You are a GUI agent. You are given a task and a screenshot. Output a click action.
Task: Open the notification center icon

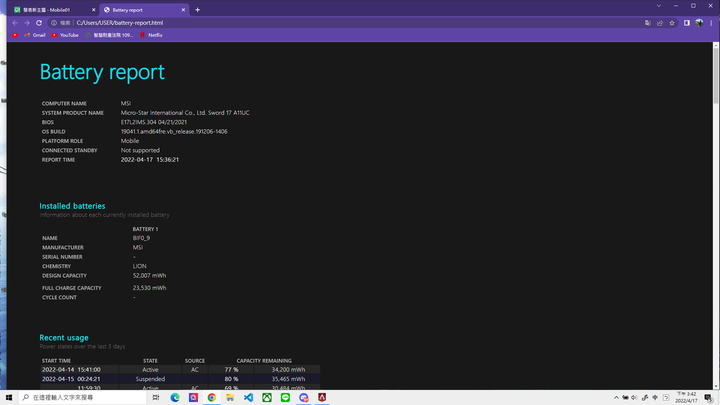pos(709,398)
